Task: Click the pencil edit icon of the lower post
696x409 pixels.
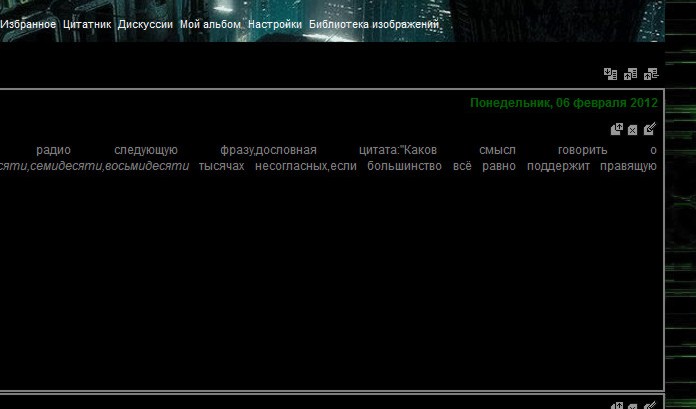Action: [x=650, y=405]
